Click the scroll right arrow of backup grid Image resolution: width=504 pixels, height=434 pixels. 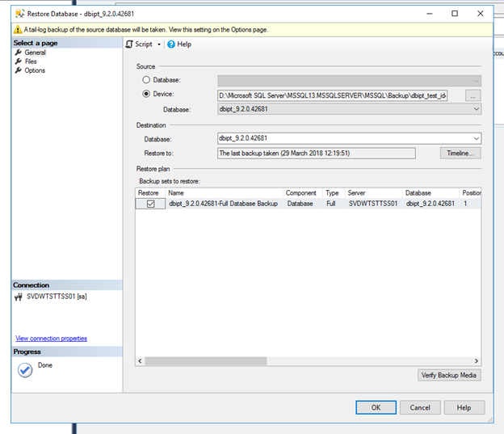coord(477,361)
